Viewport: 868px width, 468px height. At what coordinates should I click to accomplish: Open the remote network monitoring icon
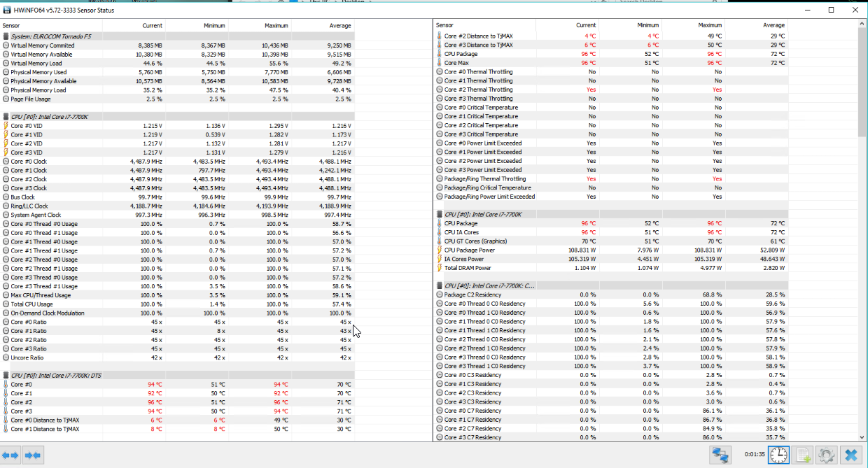point(720,455)
